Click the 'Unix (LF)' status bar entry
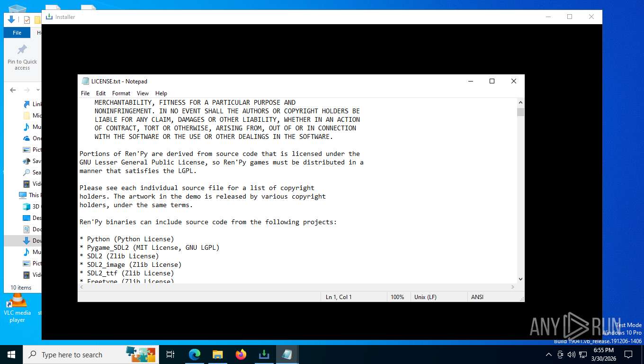The height and width of the screenshot is (364, 644). click(x=425, y=297)
